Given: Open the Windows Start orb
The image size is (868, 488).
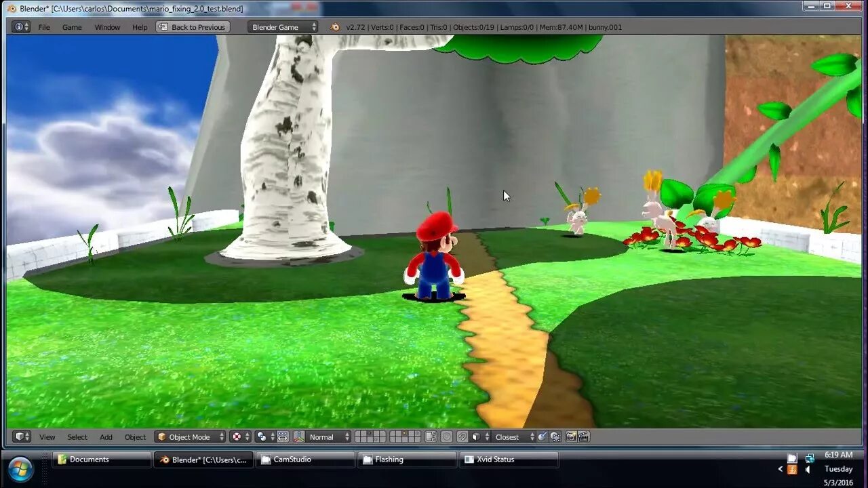Looking at the screenshot, I should [x=20, y=468].
